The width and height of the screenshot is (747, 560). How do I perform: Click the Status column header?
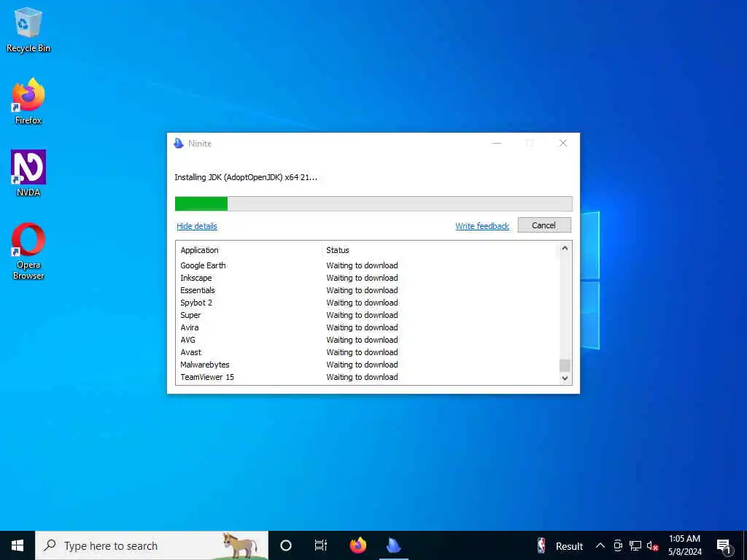[x=438, y=250]
